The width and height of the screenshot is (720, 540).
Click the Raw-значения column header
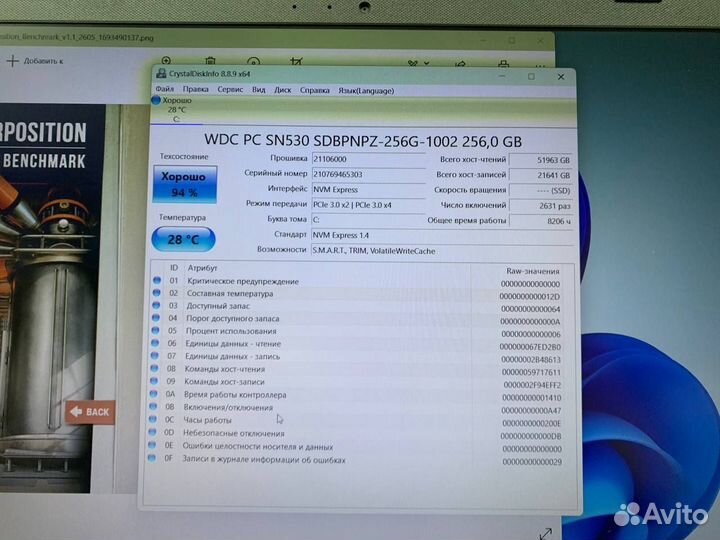click(533, 271)
